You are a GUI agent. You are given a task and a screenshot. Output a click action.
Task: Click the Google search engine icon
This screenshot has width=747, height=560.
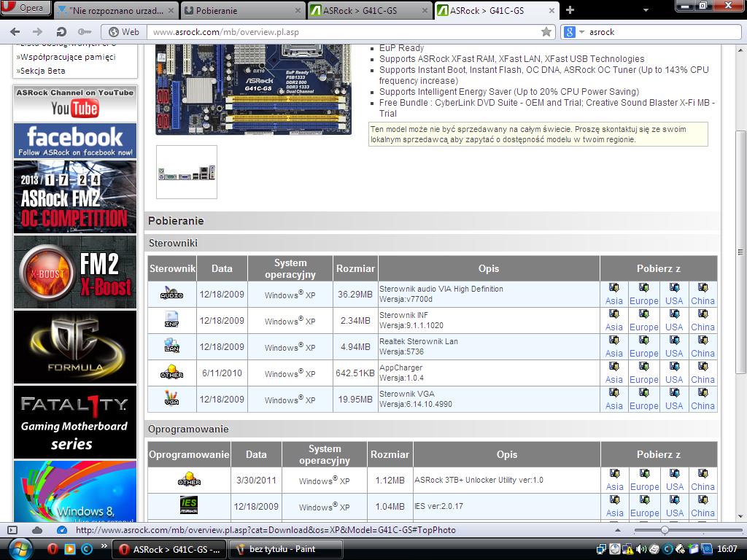point(569,32)
